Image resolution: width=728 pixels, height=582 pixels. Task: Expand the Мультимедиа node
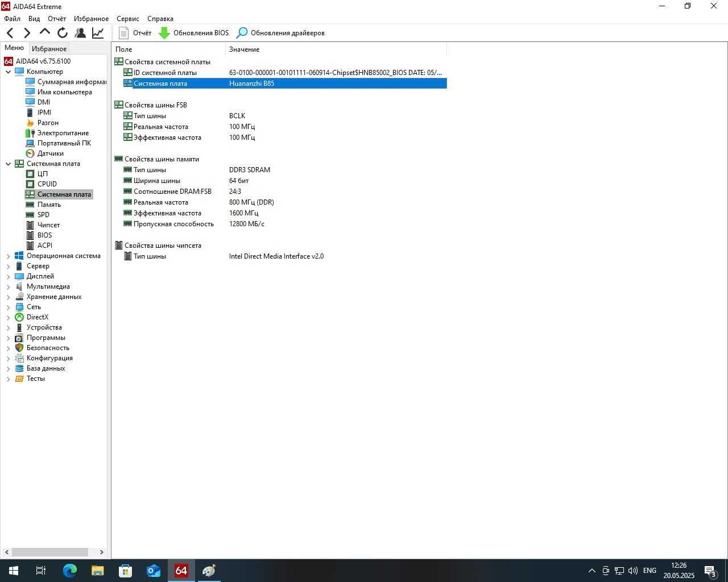coord(8,287)
